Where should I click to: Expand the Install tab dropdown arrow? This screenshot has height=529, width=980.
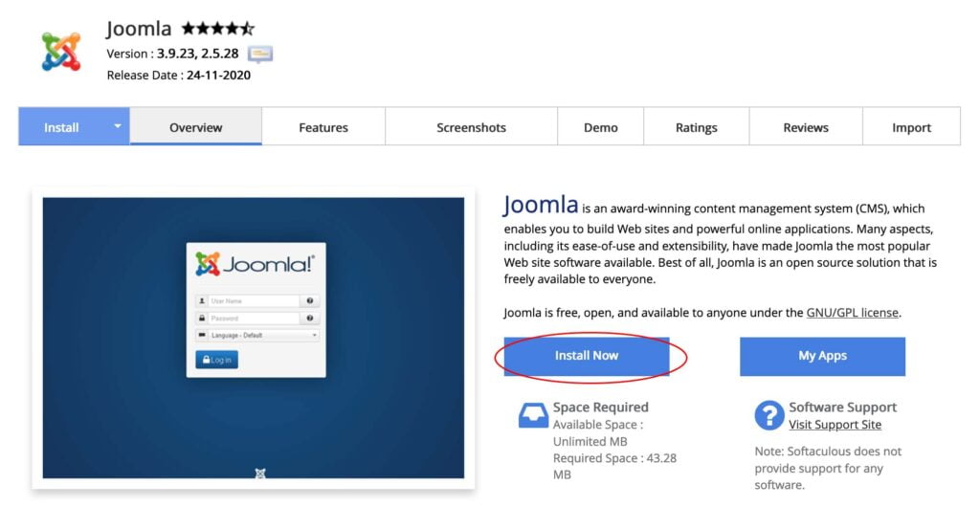click(x=117, y=126)
